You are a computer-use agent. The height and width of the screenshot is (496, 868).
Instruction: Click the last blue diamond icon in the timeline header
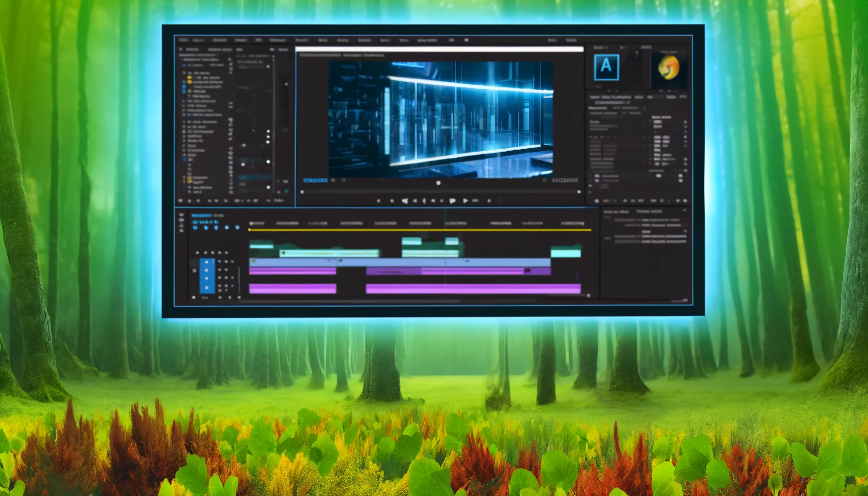coord(237,227)
